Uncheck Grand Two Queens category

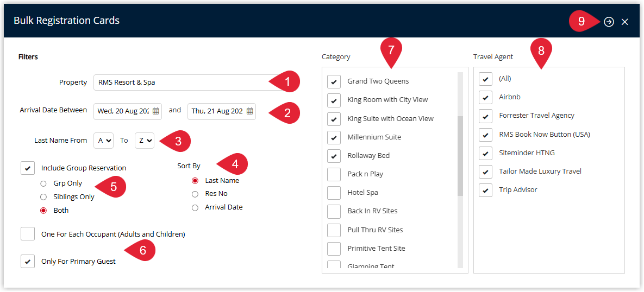click(334, 81)
